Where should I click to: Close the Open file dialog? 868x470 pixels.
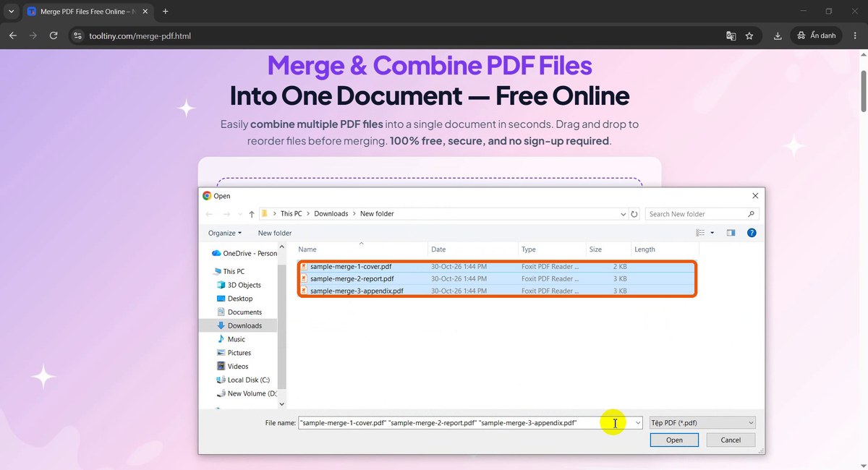tap(755, 195)
